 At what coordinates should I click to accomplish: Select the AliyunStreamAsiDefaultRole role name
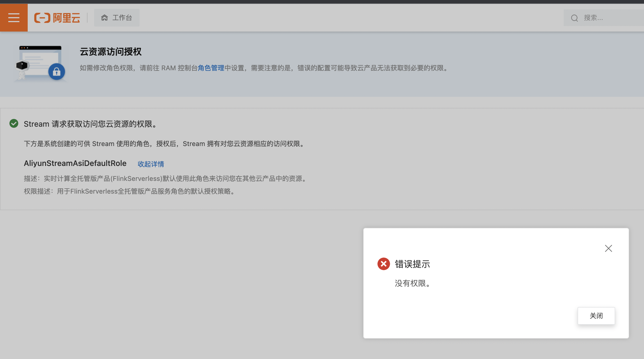click(x=75, y=163)
